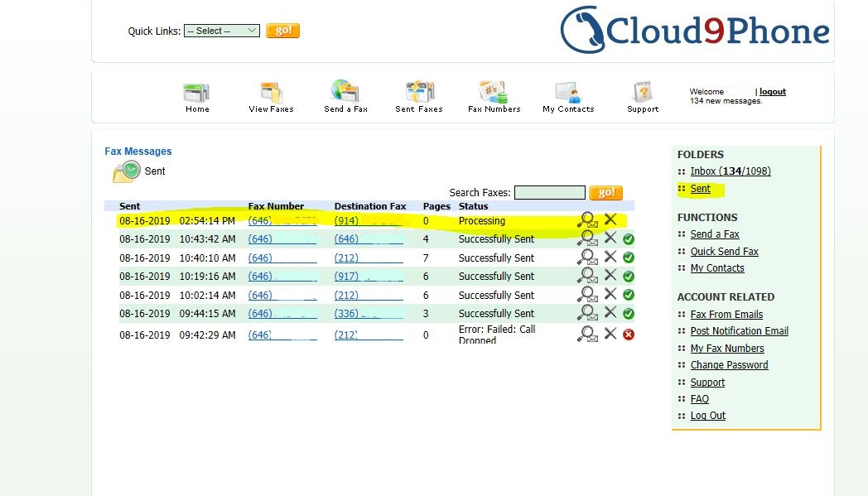
Task: Focus the Search Faxes input field
Action: (550, 192)
